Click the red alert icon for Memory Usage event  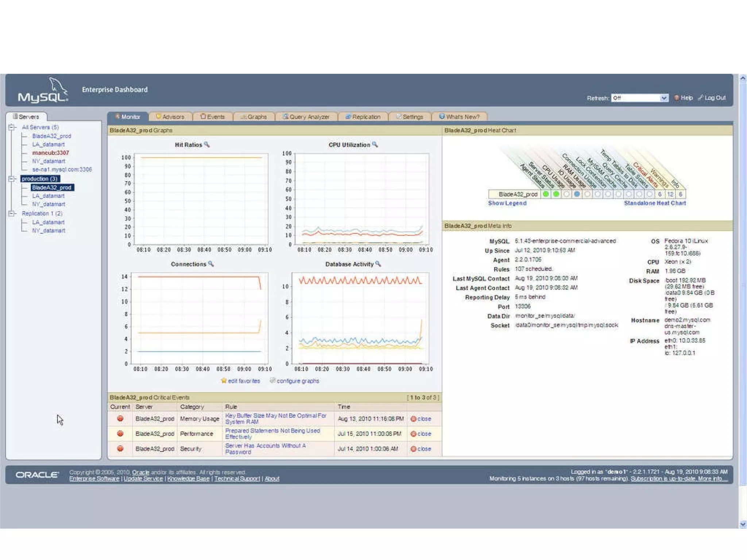coord(120,419)
